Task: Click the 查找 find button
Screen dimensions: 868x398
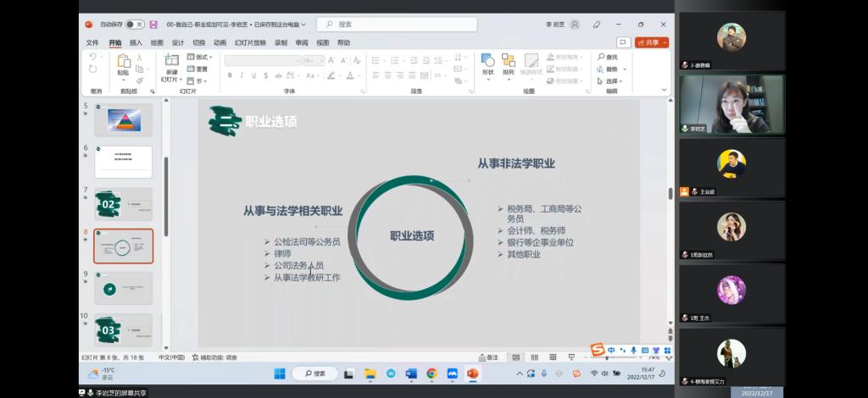Action: 608,57
